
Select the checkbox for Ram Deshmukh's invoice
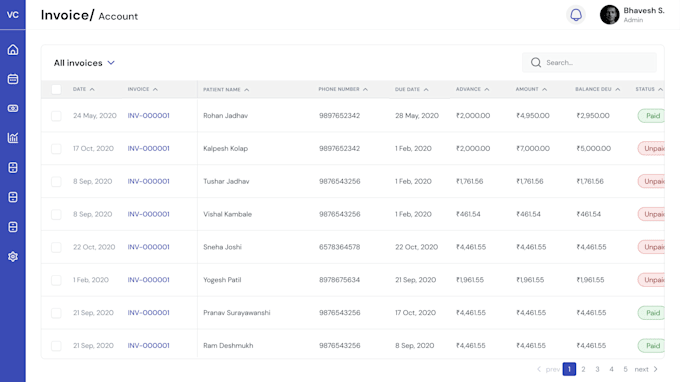tap(56, 346)
